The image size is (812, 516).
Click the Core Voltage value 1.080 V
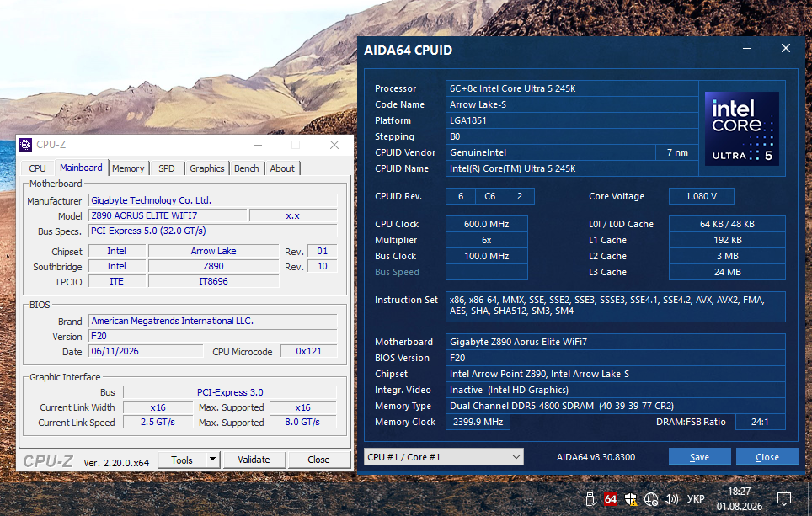click(701, 196)
